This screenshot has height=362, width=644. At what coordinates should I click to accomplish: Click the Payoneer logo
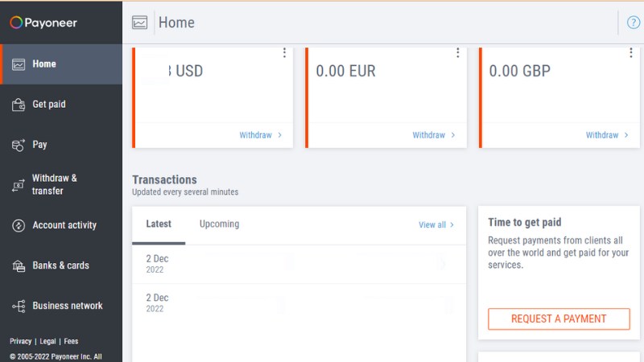43,23
